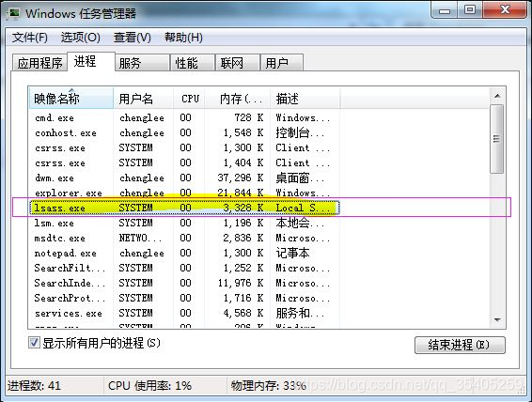This screenshot has height=402, width=532.
Task: Select the highlighted lsass.exe process
Action: click(184, 208)
